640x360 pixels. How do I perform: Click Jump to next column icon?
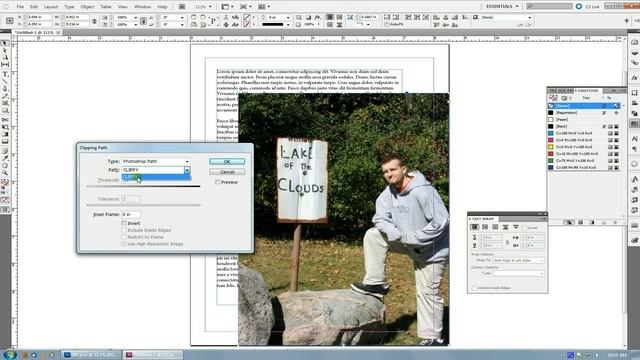516,227
